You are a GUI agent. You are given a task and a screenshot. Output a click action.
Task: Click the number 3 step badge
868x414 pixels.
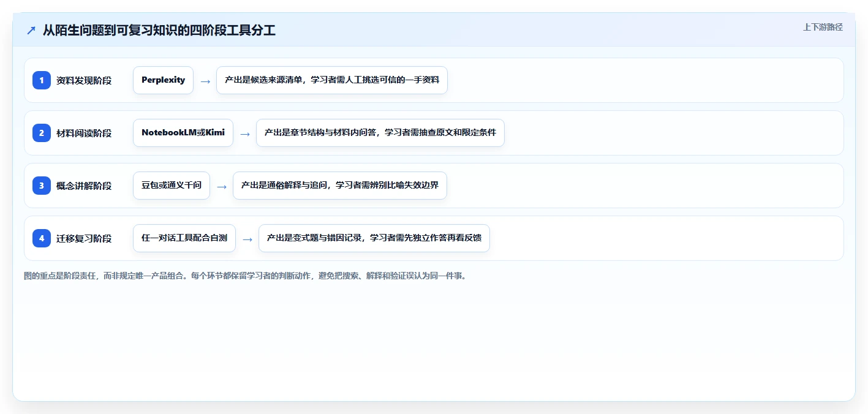(42, 186)
